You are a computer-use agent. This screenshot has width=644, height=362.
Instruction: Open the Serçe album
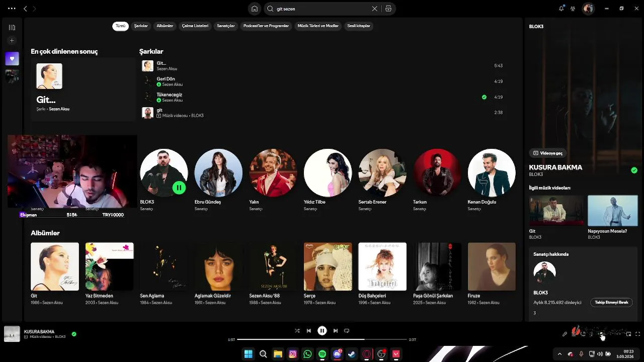[x=328, y=274]
